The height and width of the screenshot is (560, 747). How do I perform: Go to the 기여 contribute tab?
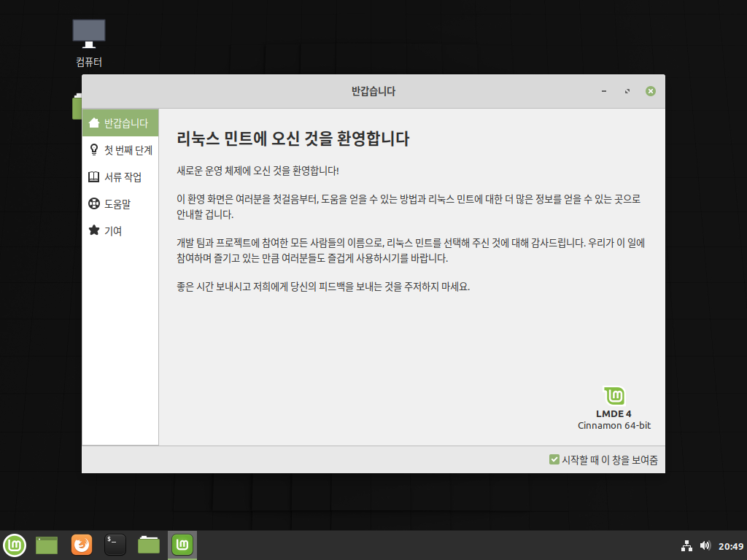click(x=120, y=230)
